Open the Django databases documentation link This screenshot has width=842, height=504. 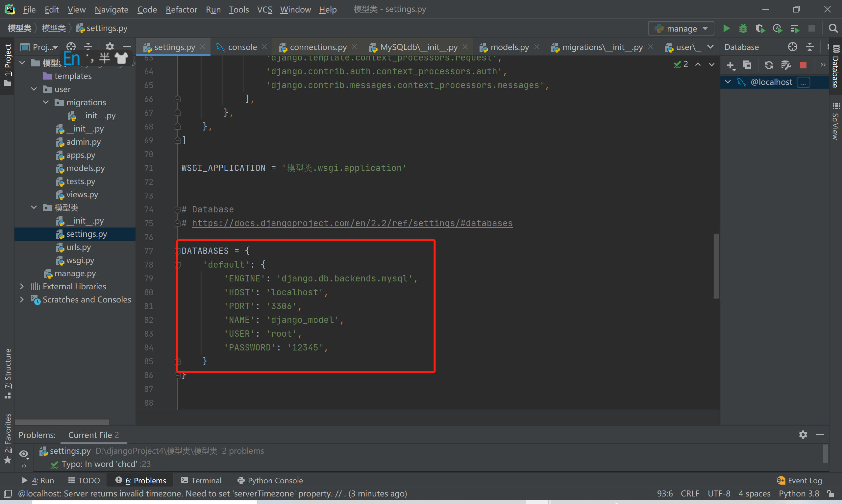352,223
